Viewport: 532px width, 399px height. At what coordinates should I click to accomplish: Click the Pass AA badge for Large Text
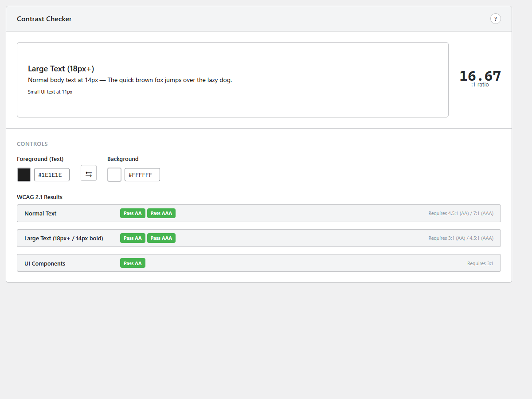[133, 238]
